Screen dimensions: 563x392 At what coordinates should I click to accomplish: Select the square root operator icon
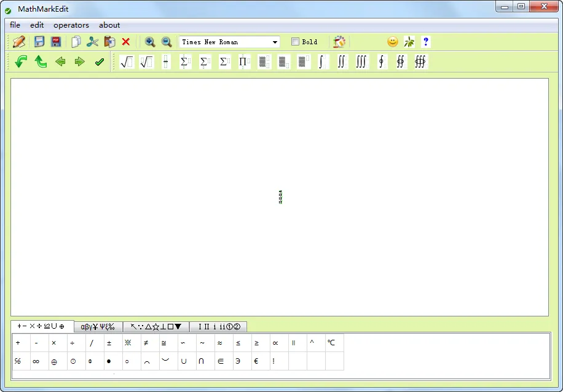(x=125, y=61)
